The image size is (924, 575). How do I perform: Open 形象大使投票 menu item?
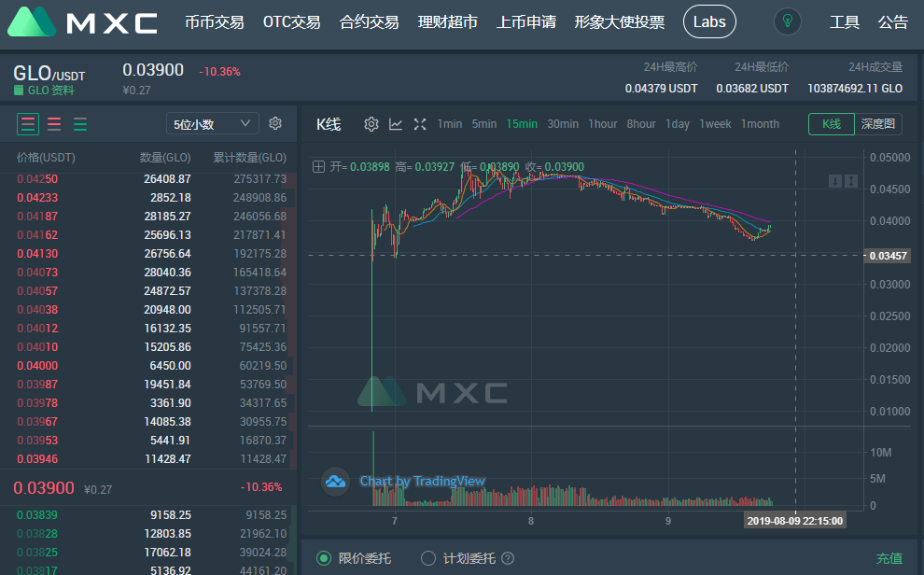coord(620,22)
